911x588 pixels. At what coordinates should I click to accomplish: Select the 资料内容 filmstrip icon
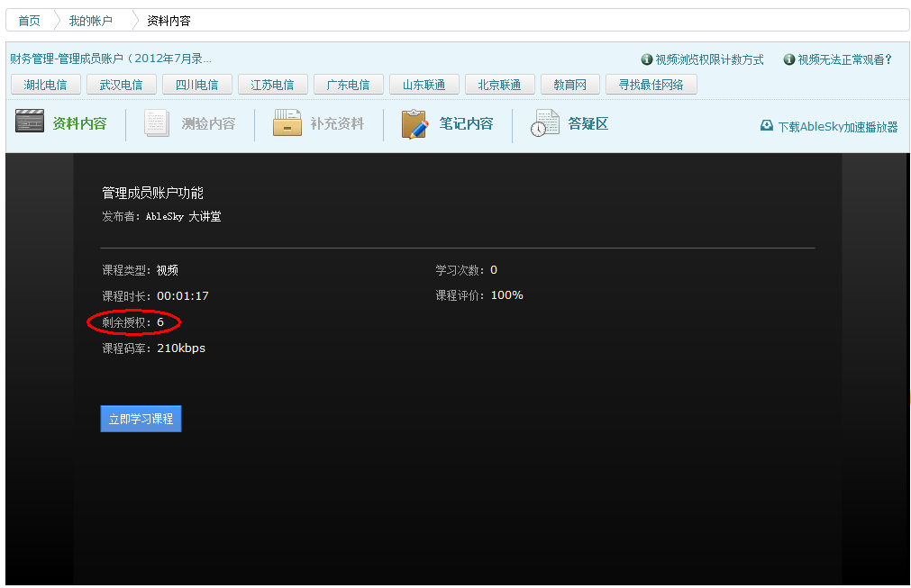(30, 124)
